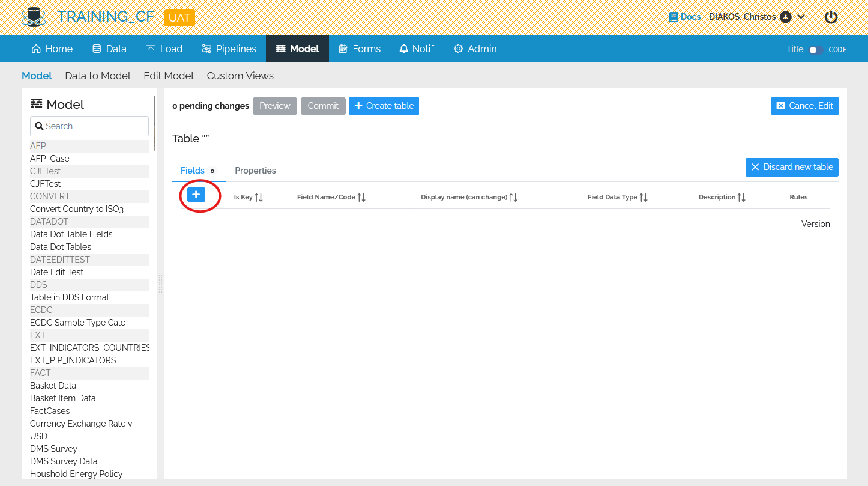Open the Data to Model tab
The width and height of the screenshot is (868, 486).
point(97,76)
